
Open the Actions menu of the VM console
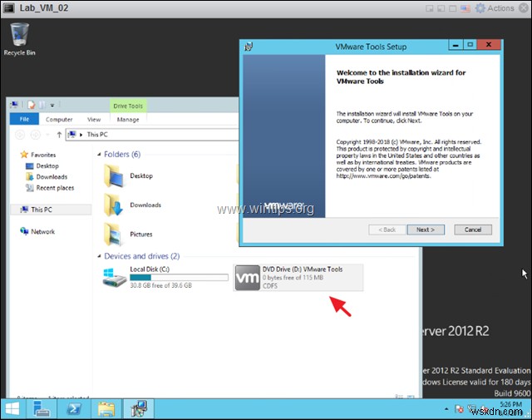(500, 7)
